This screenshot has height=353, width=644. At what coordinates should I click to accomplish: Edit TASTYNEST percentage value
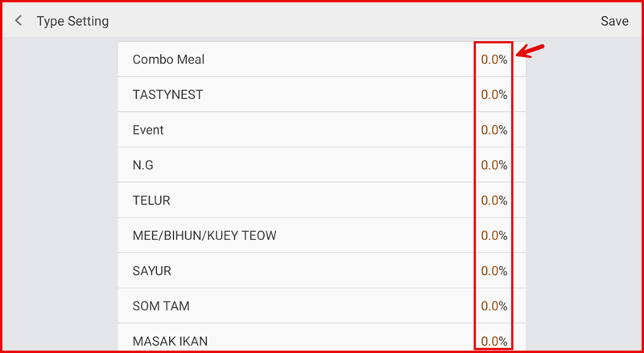[493, 94]
